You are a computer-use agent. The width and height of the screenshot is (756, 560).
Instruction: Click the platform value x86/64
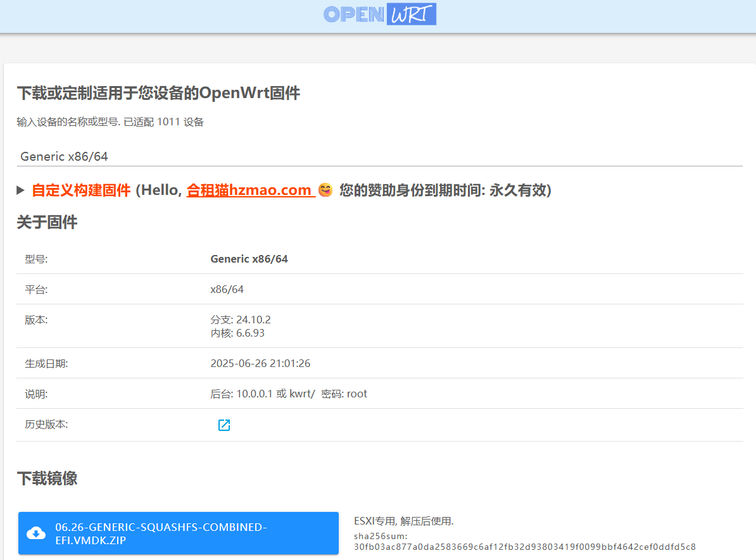(227, 289)
